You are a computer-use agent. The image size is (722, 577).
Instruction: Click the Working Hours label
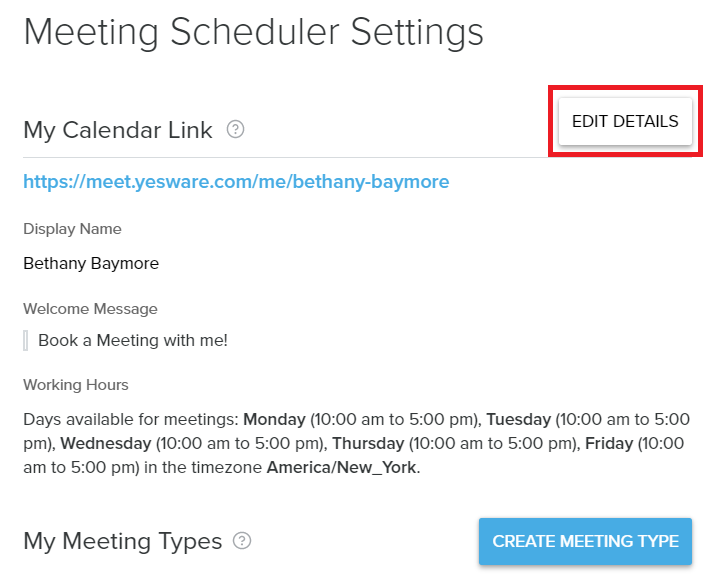(76, 385)
